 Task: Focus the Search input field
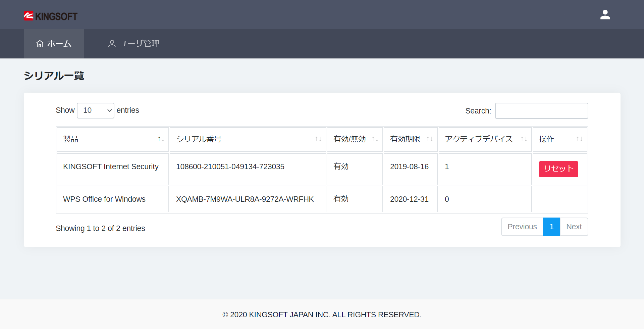tap(541, 111)
